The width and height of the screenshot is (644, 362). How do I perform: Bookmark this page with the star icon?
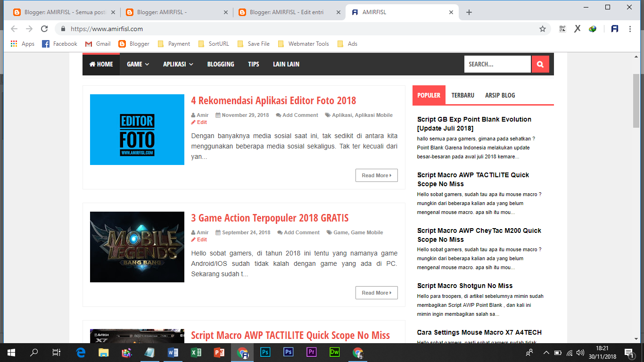[x=543, y=29]
